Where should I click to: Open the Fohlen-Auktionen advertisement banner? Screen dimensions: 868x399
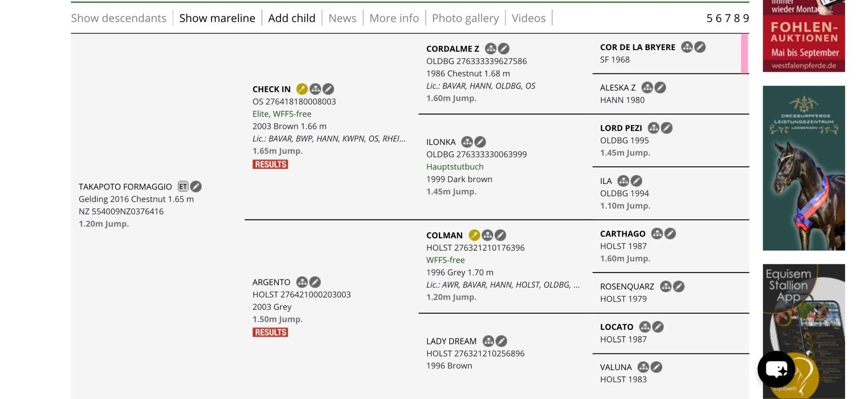point(803,36)
